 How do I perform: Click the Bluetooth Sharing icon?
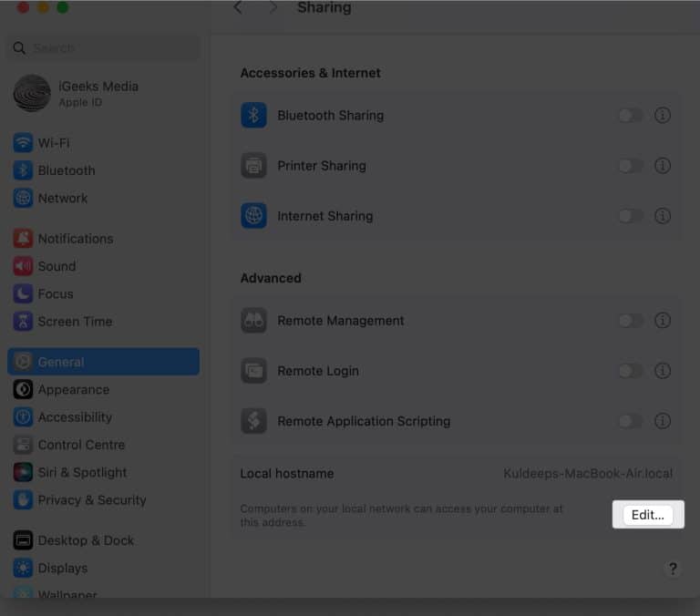(253, 116)
